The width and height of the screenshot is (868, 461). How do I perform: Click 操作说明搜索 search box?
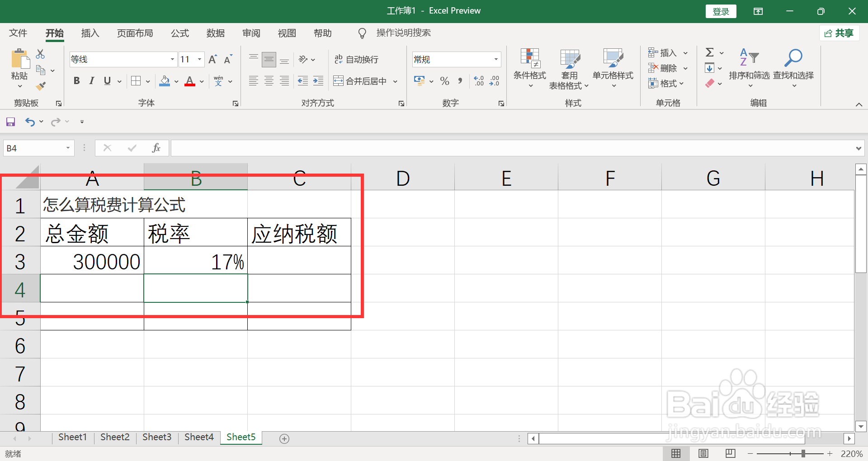[403, 33]
